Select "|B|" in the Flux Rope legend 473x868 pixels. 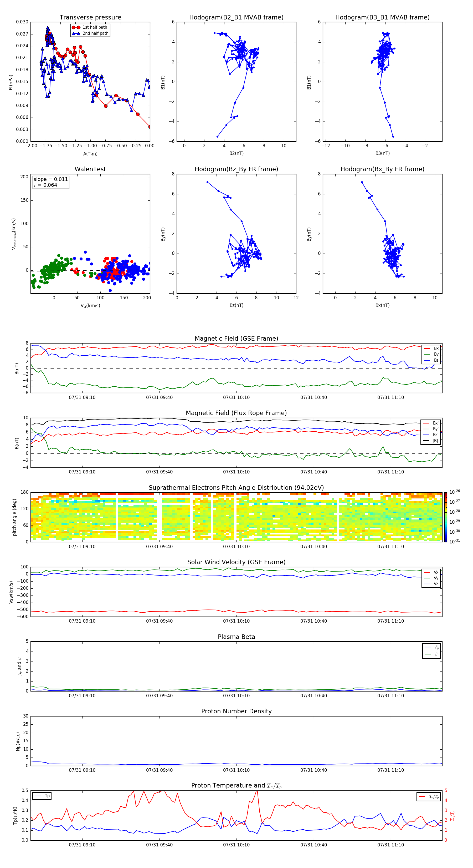click(x=431, y=441)
